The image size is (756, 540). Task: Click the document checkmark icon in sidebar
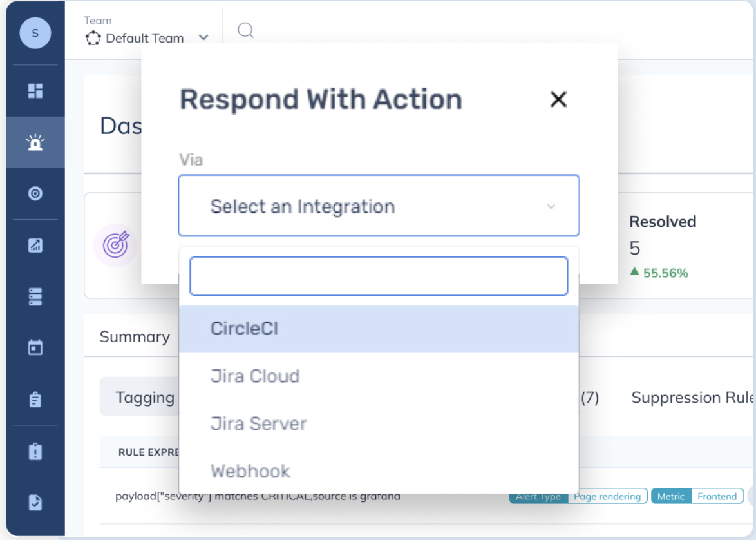[35, 502]
